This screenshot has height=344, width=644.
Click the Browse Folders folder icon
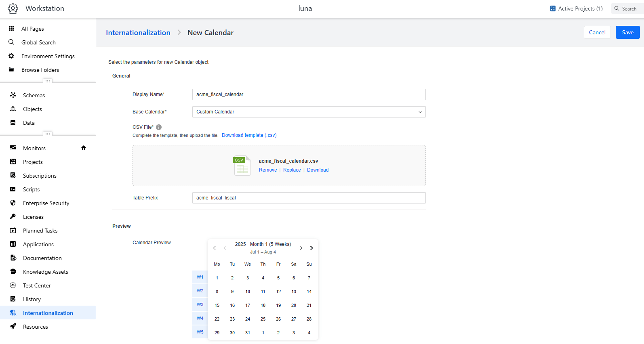pos(11,69)
